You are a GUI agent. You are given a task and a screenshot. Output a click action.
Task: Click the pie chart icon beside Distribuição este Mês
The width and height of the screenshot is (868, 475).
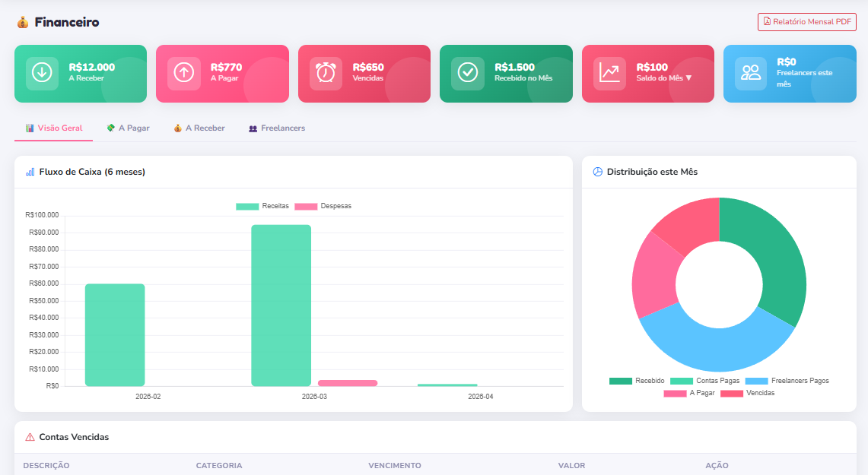[597, 172]
